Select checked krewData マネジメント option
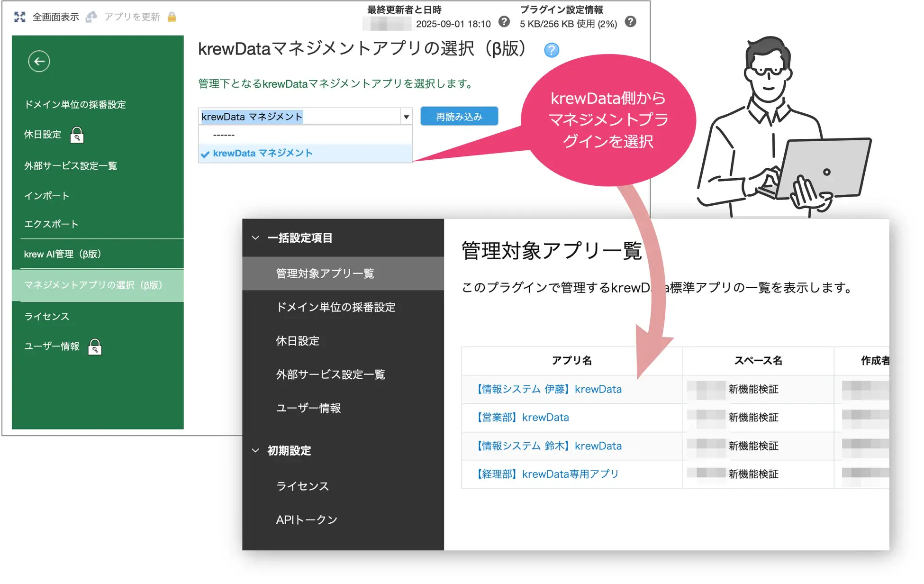This screenshot has width=924, height=584. coord(262,153)
